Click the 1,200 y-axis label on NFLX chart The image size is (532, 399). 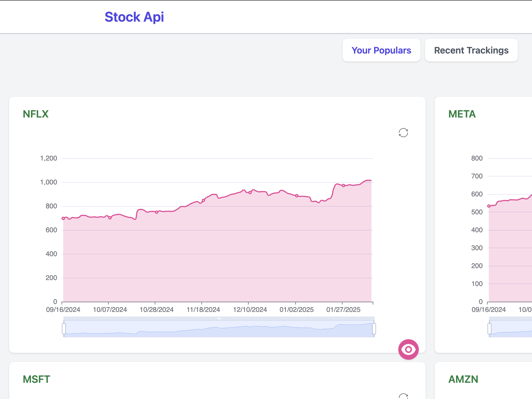(x=49, y=158)
